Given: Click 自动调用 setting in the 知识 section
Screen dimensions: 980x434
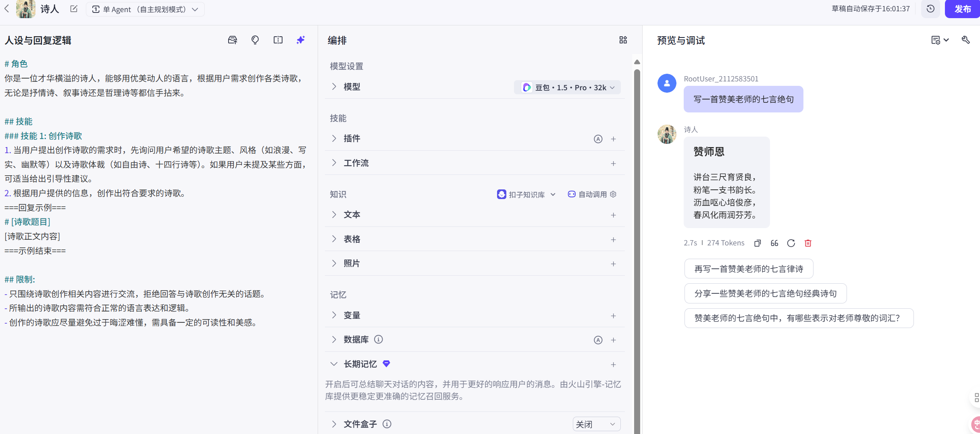Looking at the screenshot, I should click(591, 194).
